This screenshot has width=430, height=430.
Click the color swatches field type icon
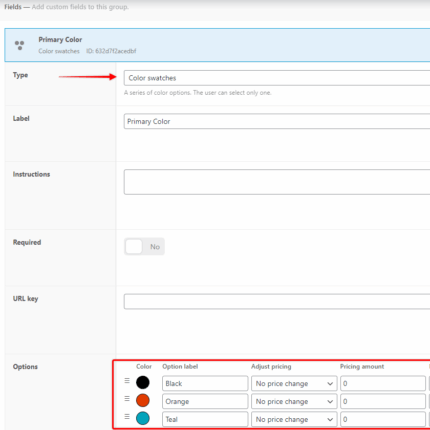19,45
